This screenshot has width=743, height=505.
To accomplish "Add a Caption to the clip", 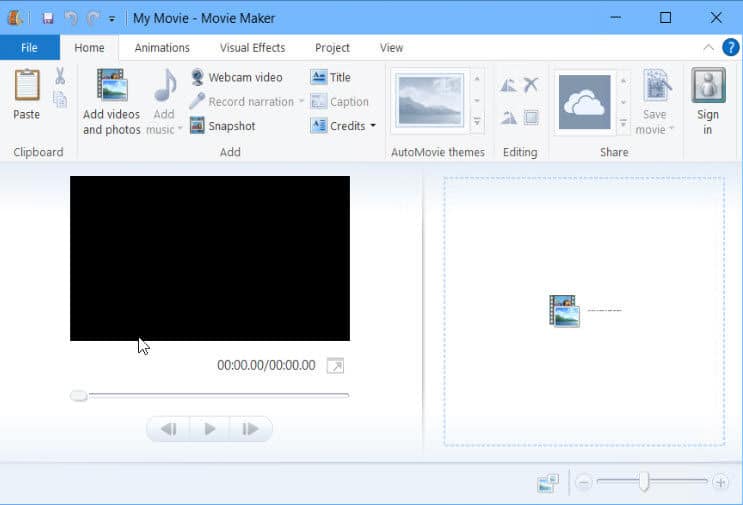I will click(339, 101).
